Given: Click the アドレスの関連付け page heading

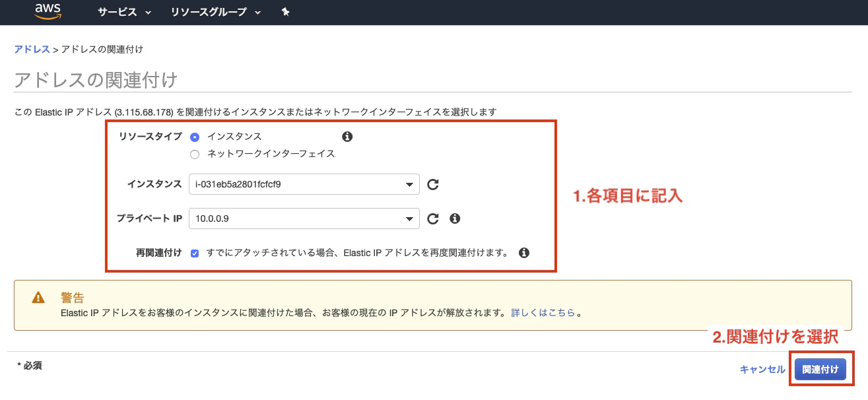Looking at the screenshot, I should [x=96, y=81].
